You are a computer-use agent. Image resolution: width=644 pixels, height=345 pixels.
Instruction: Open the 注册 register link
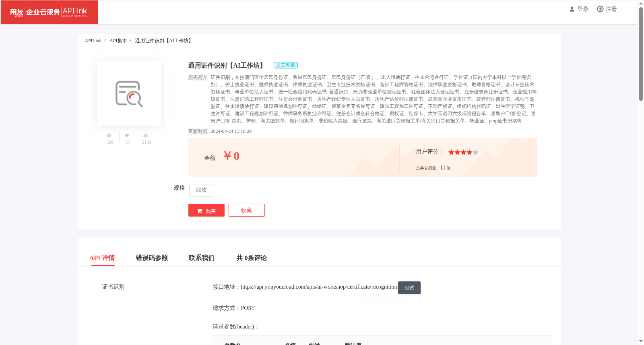point(611,9)
